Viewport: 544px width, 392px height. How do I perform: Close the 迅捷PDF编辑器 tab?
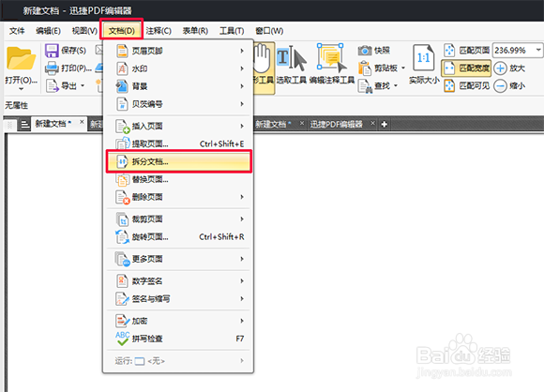click(x=372, y=123)
